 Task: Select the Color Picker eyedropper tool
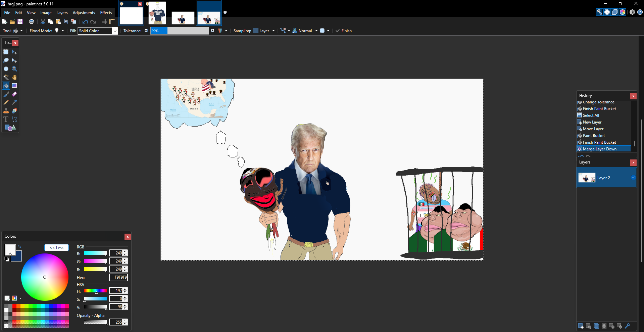[14, 102]
